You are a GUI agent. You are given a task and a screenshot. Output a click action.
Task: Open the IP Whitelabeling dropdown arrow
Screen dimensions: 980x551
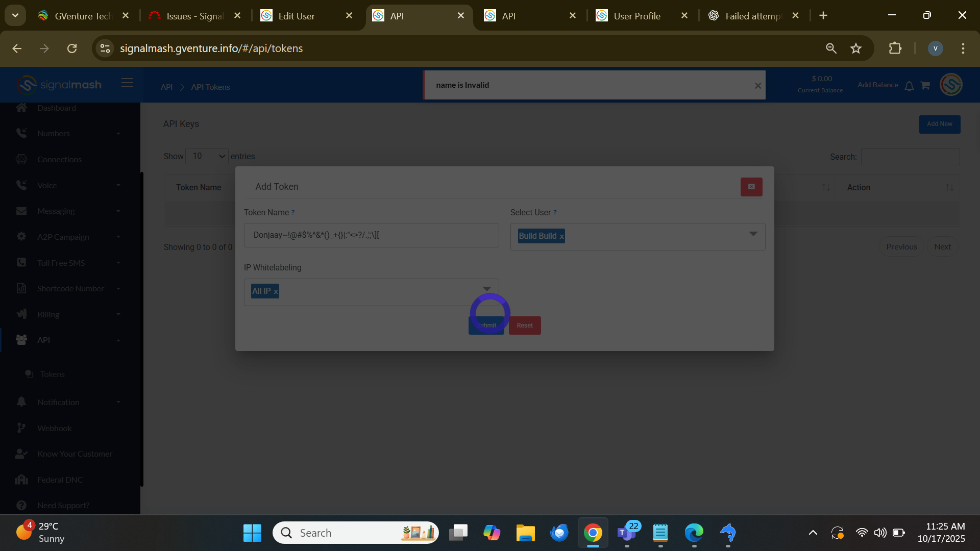(x=486, y=289)
